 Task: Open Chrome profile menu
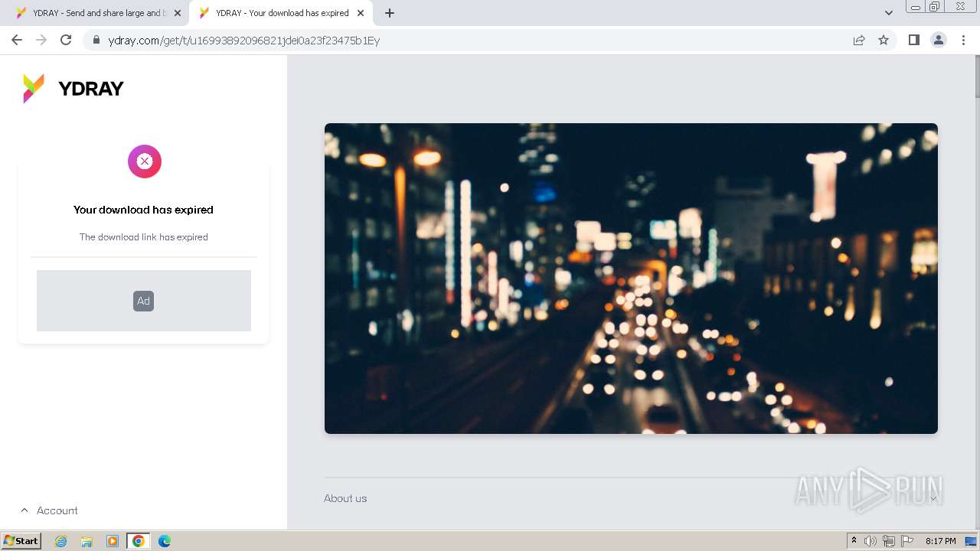(x=939, y=40)
